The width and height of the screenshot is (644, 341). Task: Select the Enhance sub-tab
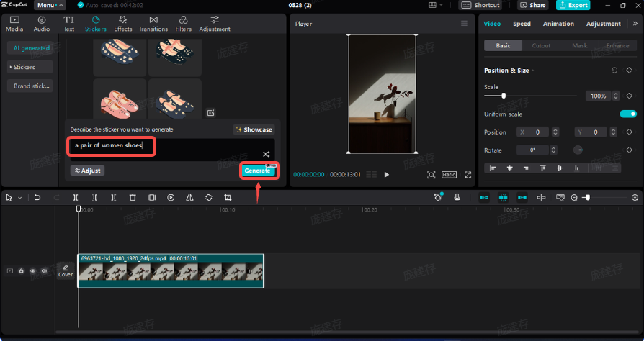click(617, 45)
